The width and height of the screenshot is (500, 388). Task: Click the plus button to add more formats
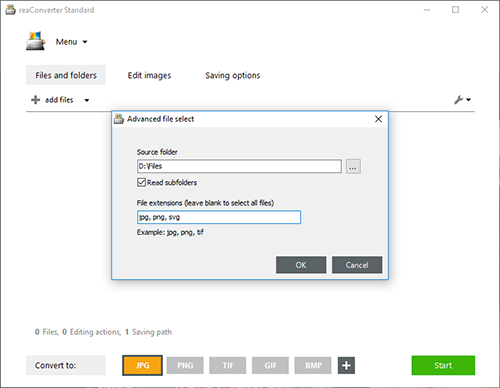pyautogui.click(x=346, y=365)
